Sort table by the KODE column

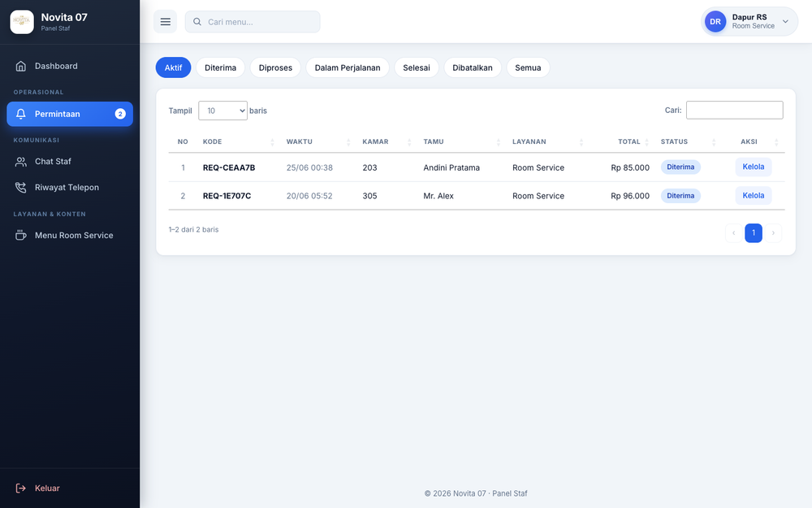238,141
